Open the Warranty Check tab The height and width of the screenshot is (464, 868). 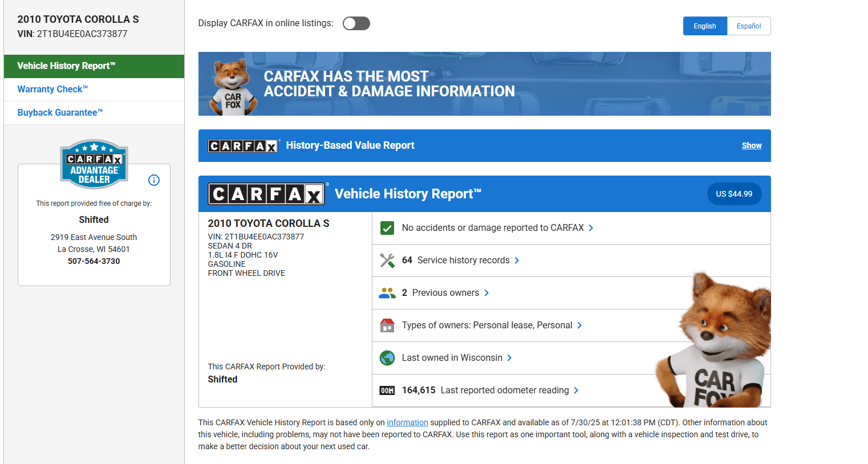[x=94, y=89]
